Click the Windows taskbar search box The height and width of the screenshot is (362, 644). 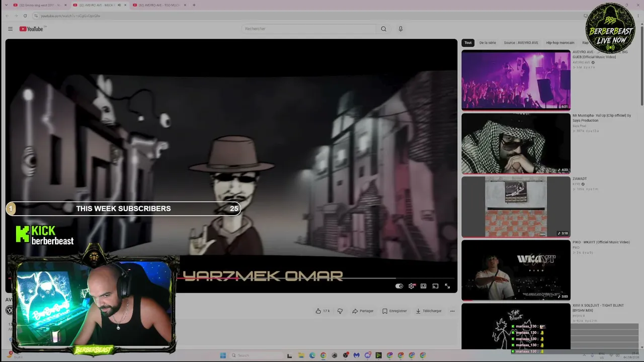(256, 355)
